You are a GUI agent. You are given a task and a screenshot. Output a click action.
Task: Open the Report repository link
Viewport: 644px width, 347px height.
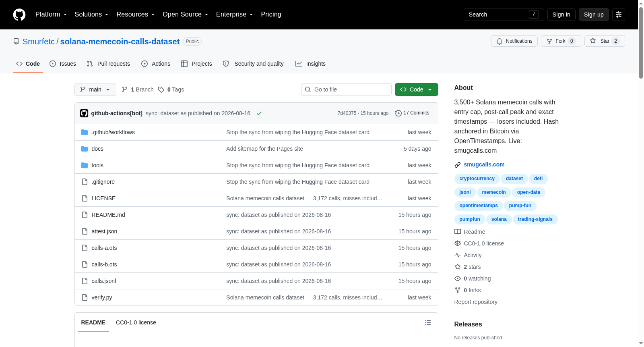(x=476, y=302)
